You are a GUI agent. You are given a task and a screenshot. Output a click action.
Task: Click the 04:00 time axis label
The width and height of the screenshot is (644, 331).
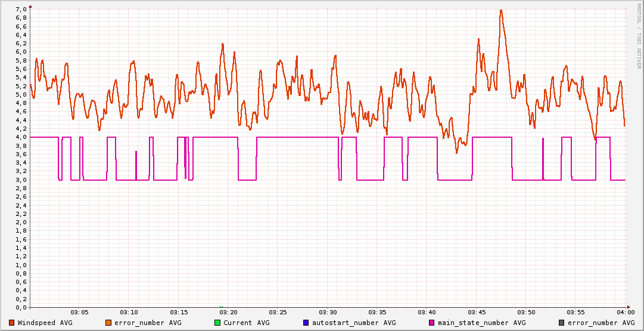point(625,312)
